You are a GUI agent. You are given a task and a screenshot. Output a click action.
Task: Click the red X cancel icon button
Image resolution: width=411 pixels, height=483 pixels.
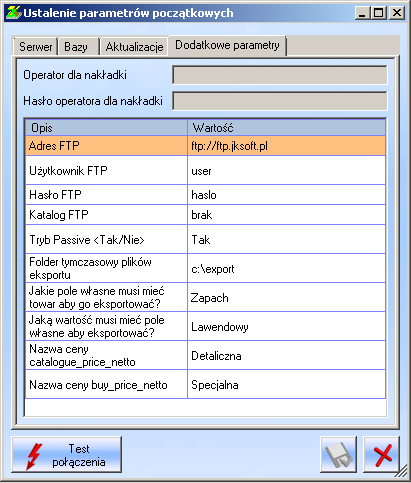381,454
